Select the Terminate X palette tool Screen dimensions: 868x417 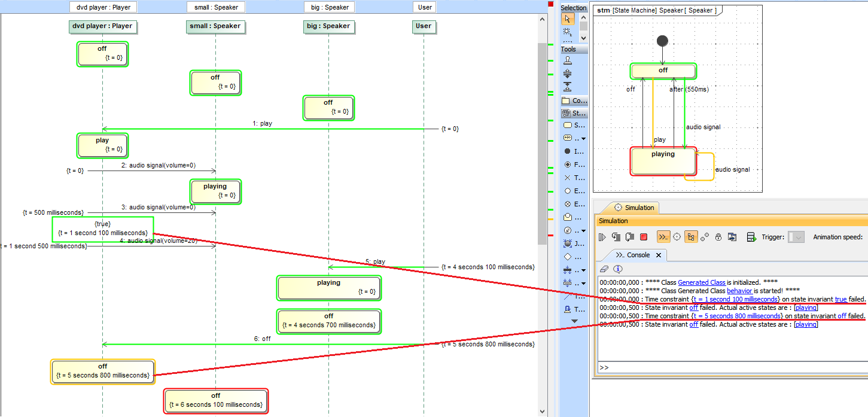568,178
